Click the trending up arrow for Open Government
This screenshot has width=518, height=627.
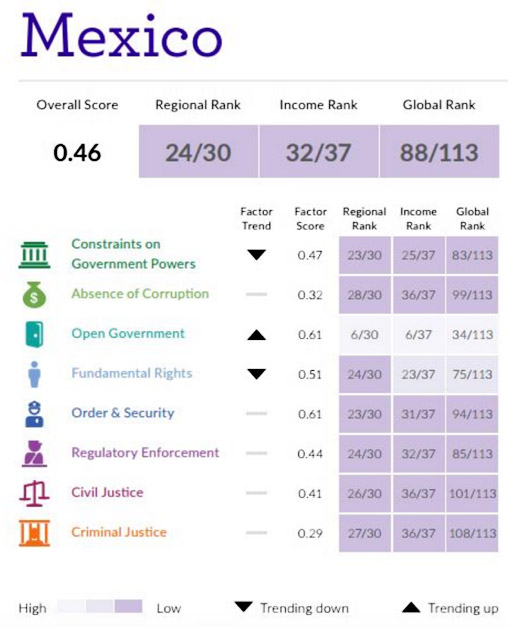(256, 335)
